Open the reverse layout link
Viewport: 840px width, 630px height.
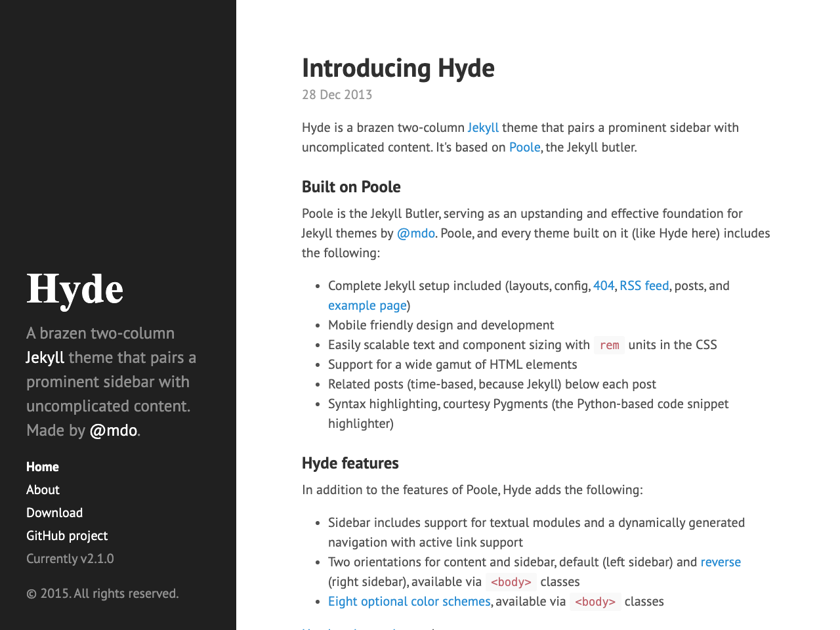721,562
